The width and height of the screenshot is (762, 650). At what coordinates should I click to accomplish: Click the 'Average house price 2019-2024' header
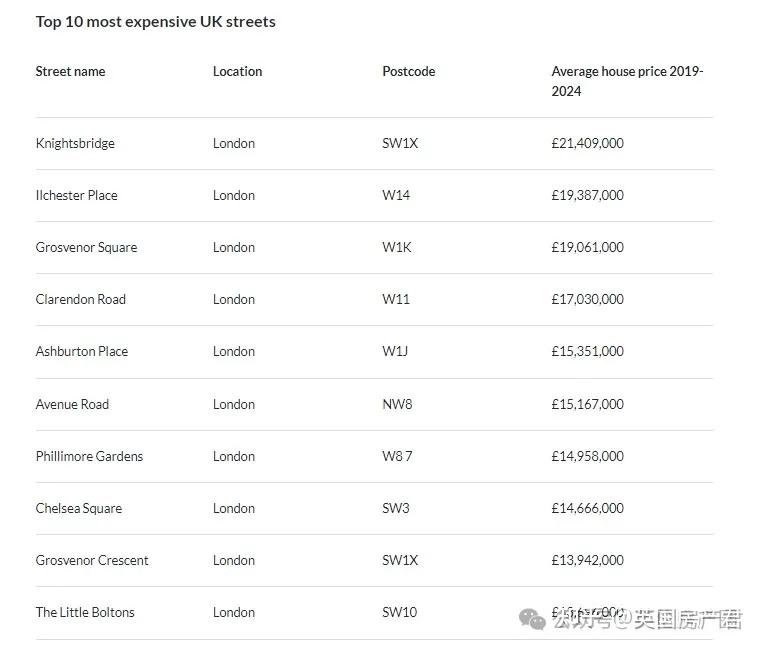(x=627, y=81)
